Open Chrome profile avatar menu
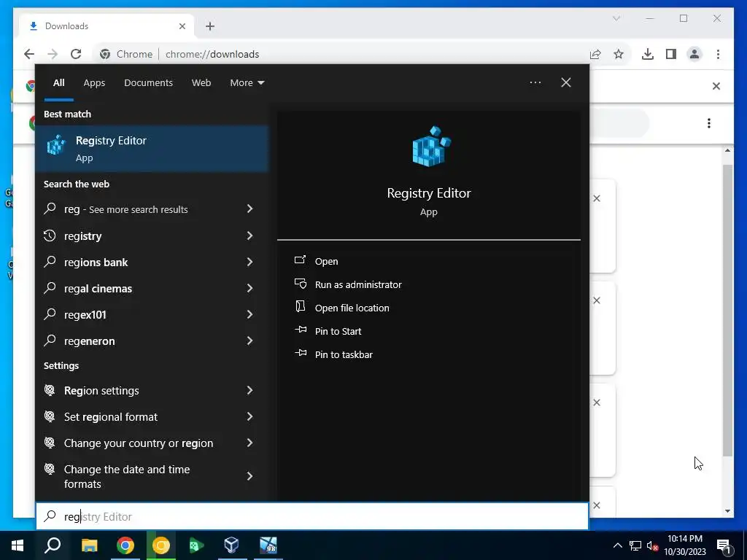The height and width of the screenshot is (560, 747). point(694,54)
